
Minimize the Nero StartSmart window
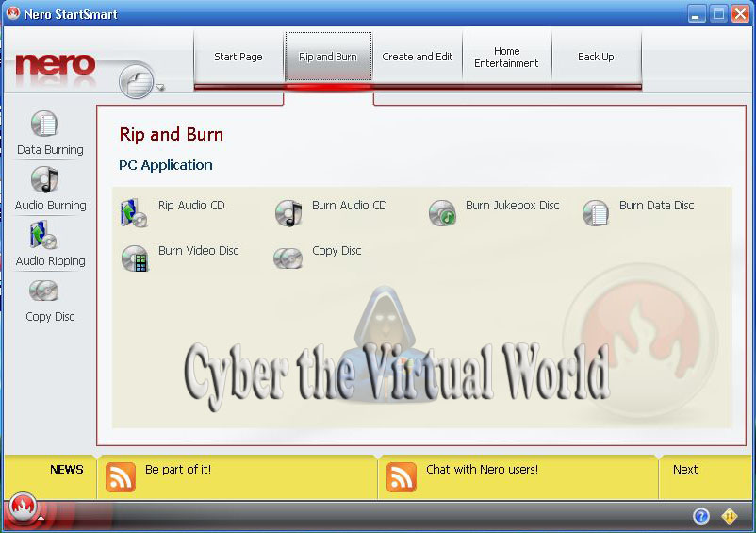pos(697,14)
